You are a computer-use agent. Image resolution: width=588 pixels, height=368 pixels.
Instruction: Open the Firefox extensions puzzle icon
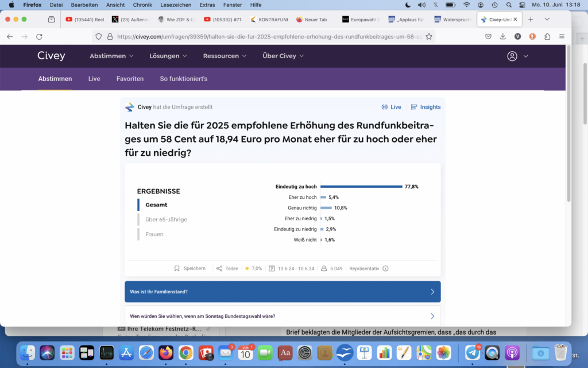(x=547, y=36)
